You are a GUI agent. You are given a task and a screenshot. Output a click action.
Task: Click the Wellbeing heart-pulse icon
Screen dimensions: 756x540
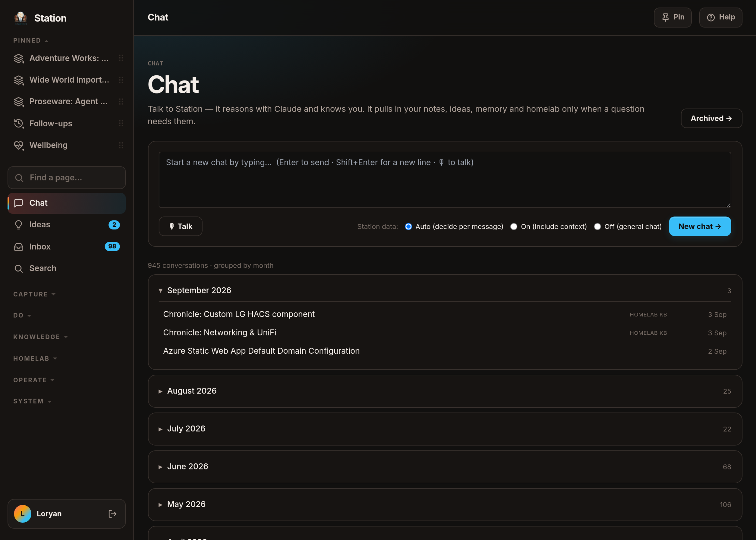[x=19, y=145]
